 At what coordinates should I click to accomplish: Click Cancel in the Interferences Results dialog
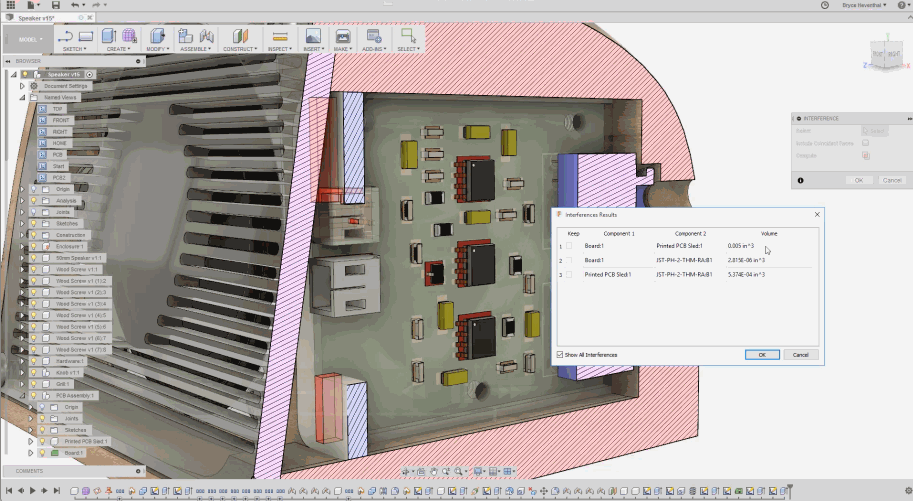pos(801,355)
